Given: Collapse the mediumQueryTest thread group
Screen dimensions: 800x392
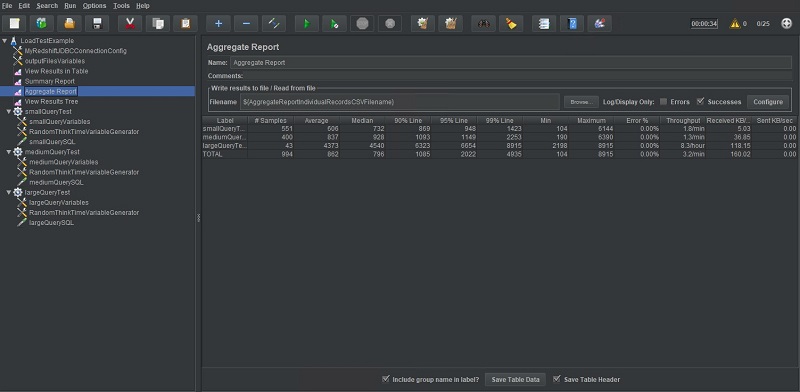Looking at the screenshot, I should pyautogui.click(x=9, y=152).
